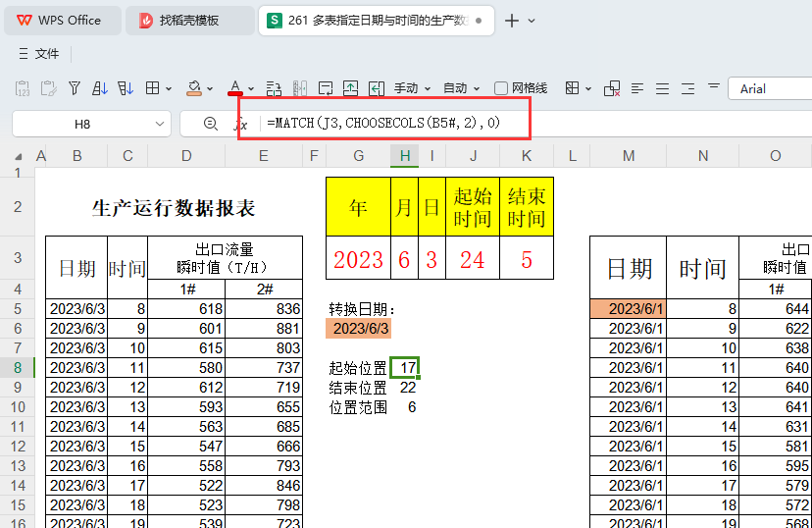Select column H header
812x528 pixels.
pos(404,156)
